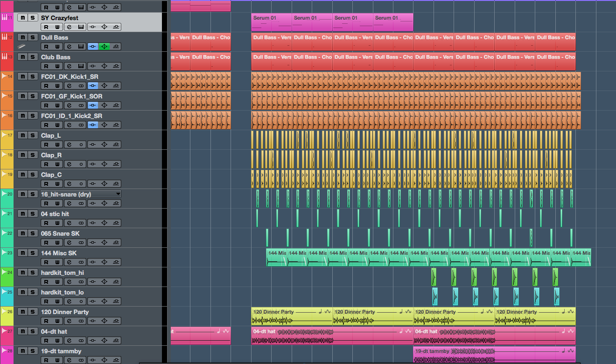
Task: Click the drum map icon under Dull Bass mute button
Action: 22,47
